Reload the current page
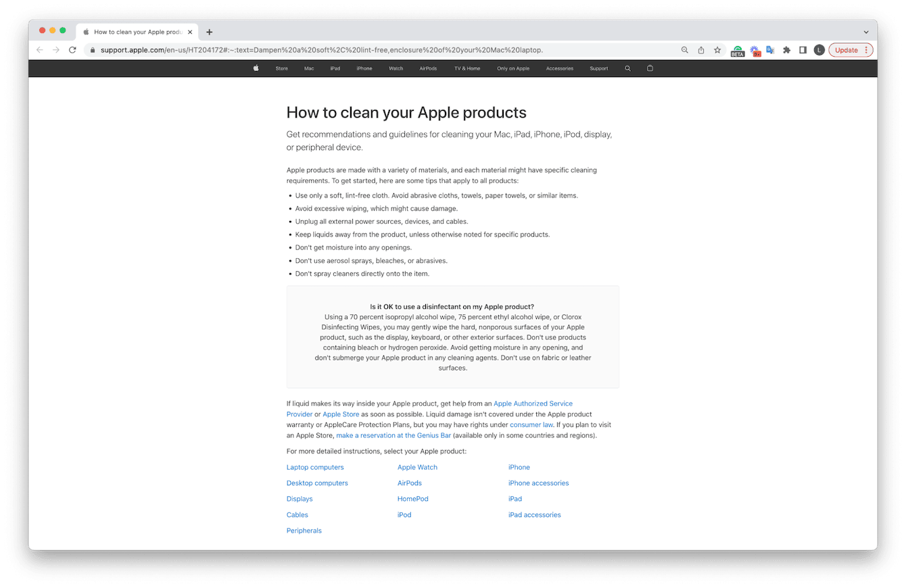Image resolution: width=906 pixels, height=588 pixels. (72, 49)
